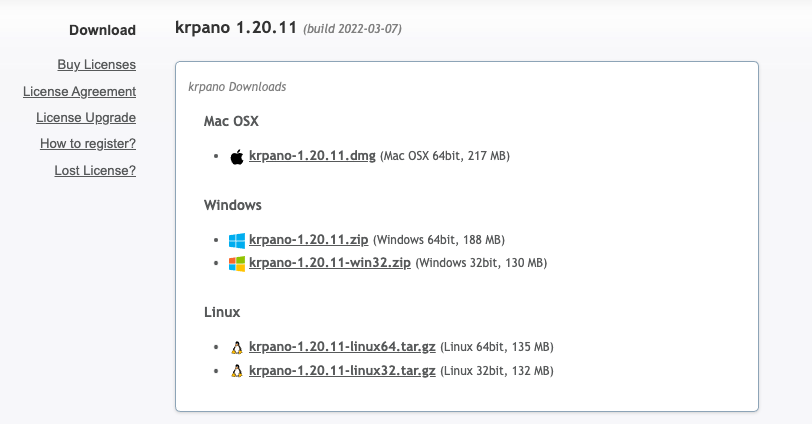Click the Windows section heading
Viewport: 812px width, 424px height.
pyautogui.click(x=233, y=205)
